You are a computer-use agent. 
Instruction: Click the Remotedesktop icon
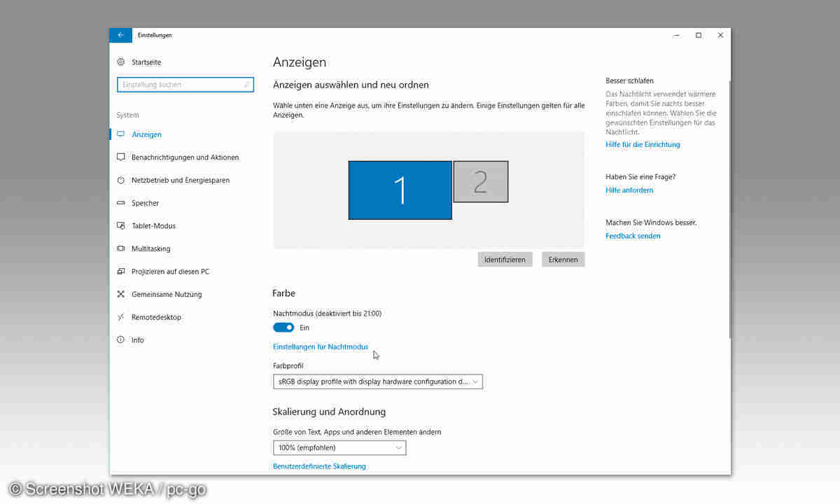(121, 317)
